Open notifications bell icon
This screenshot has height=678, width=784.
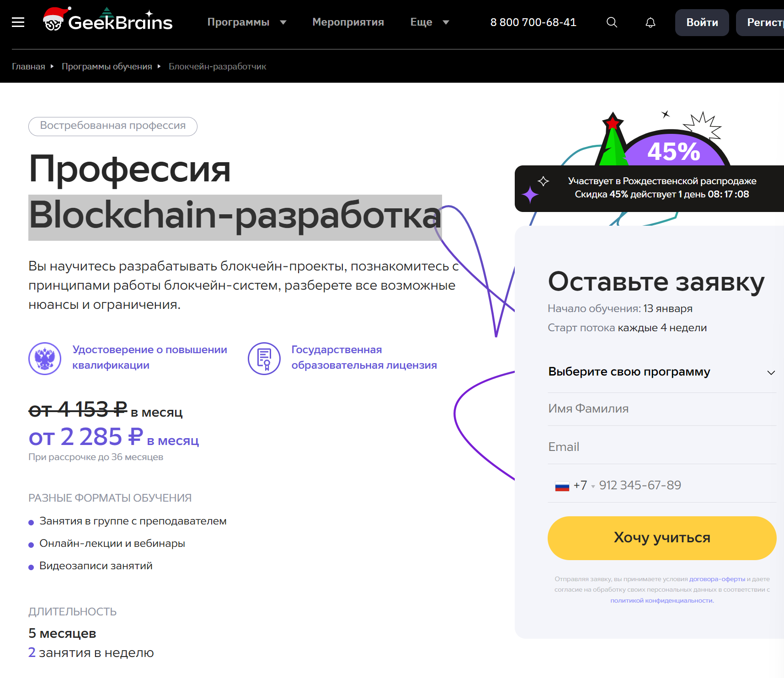pos(650,22)
